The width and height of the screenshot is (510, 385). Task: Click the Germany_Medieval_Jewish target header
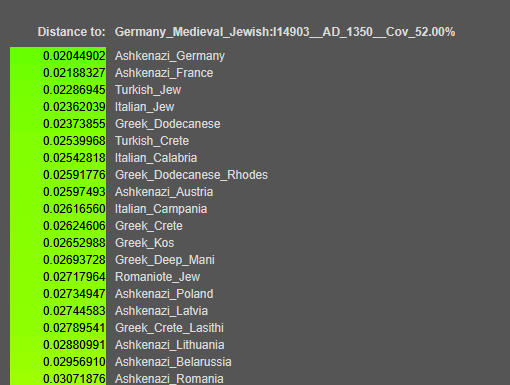coord(285,32)
